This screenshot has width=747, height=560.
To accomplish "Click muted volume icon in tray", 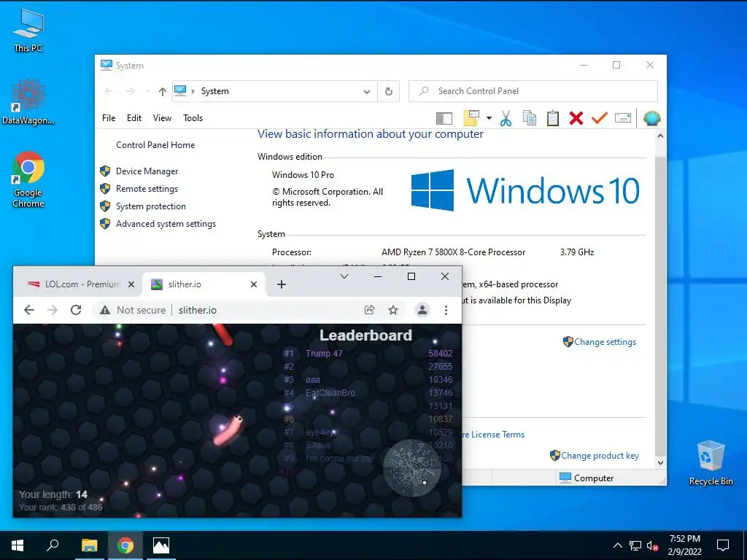I will (653, 545).
